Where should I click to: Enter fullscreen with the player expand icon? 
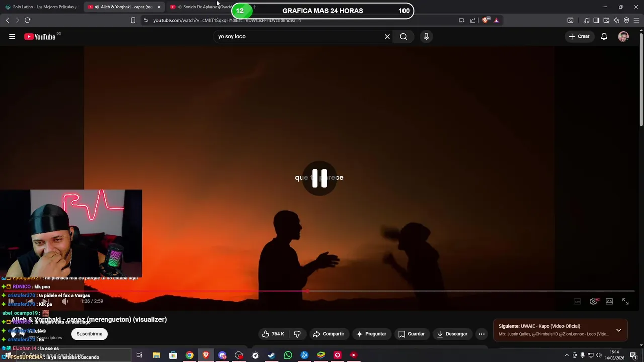tap(625, 301)
